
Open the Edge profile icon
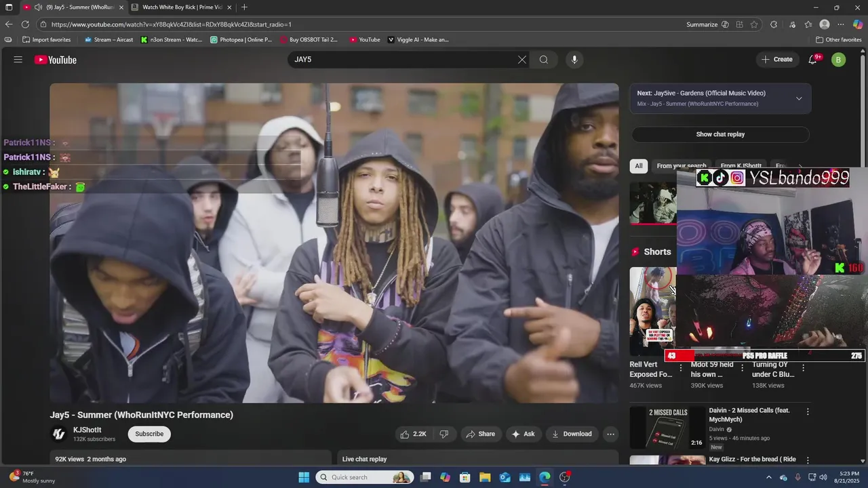click(825, 24)
